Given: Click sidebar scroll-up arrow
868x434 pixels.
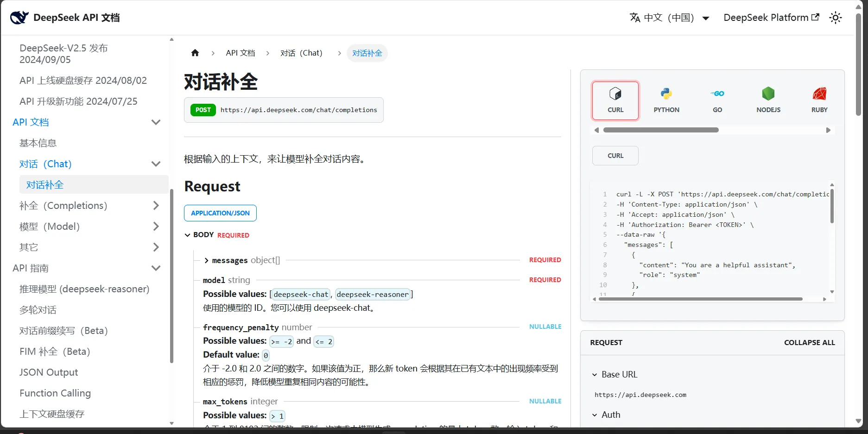Looking at the screenshot, I should 171,39.
